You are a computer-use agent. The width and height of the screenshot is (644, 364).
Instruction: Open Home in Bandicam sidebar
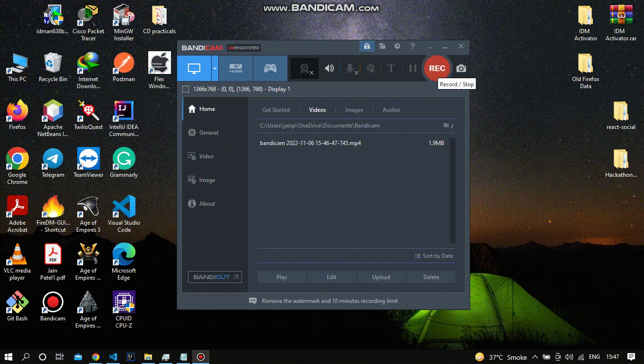pos(215,109)
